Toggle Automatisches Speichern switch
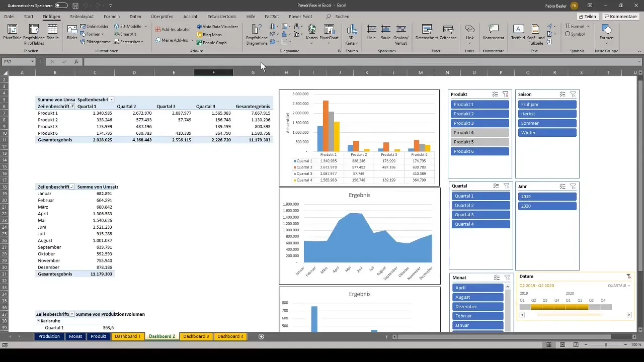The image size is (644, 362). 61,5
